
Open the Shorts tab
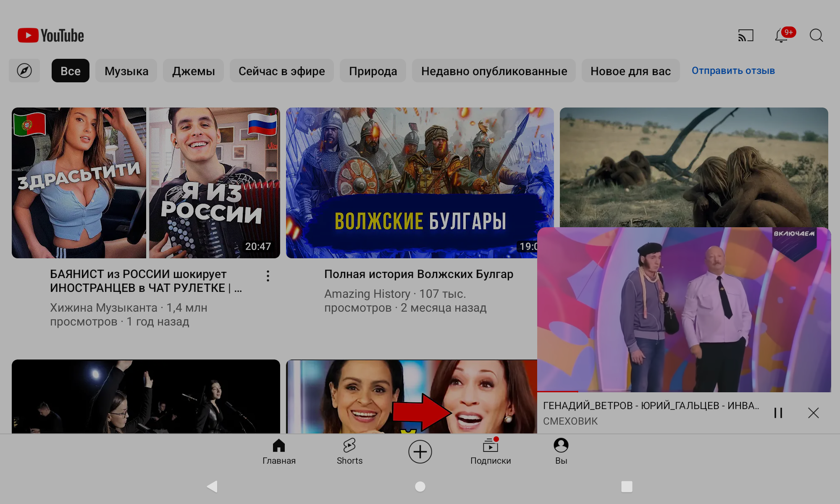coord(349,452)
